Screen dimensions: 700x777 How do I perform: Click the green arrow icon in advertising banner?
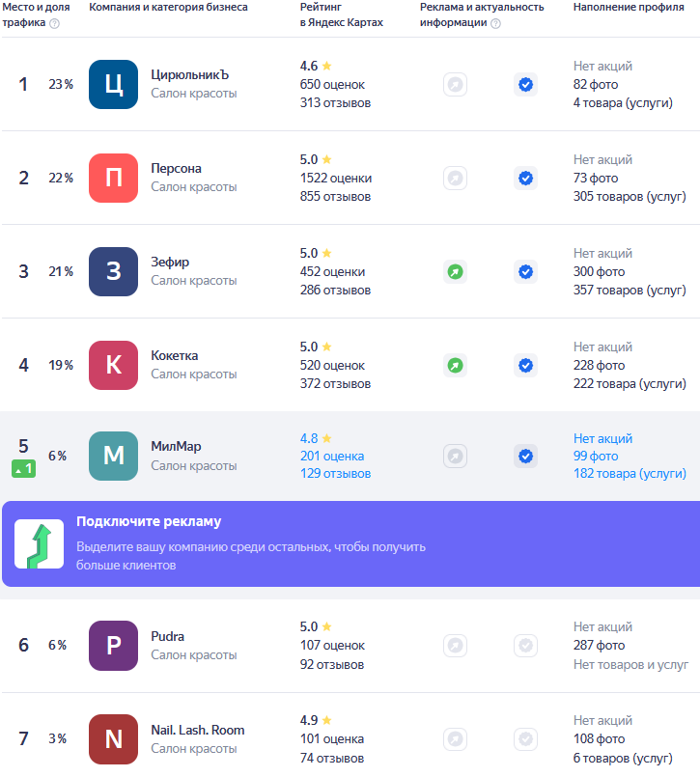pyautogui.click(x=39, y=544)
